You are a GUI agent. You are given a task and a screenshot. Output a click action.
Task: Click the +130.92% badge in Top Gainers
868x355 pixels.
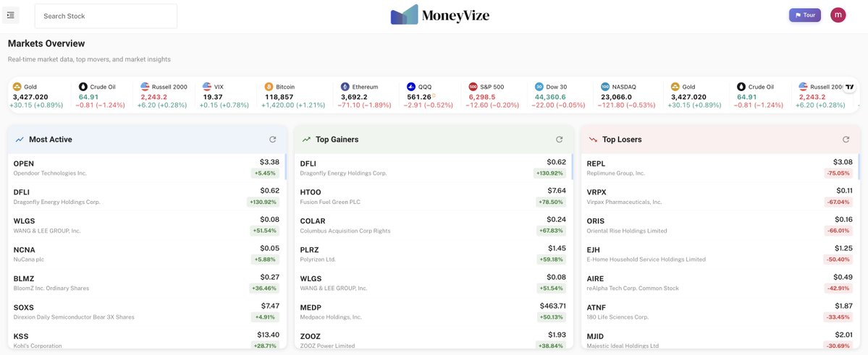[x=549, y=174]
